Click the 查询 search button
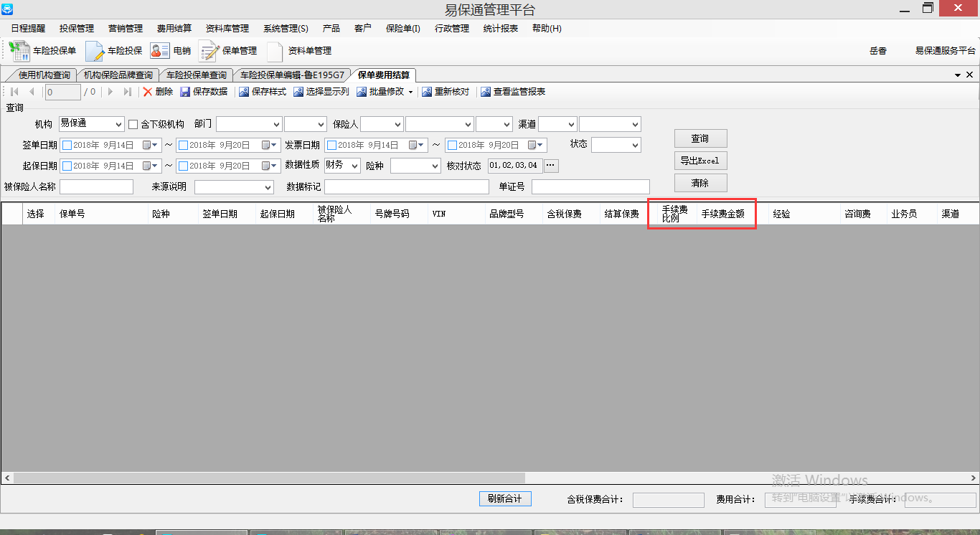980x535 pixels. [700, 138]
